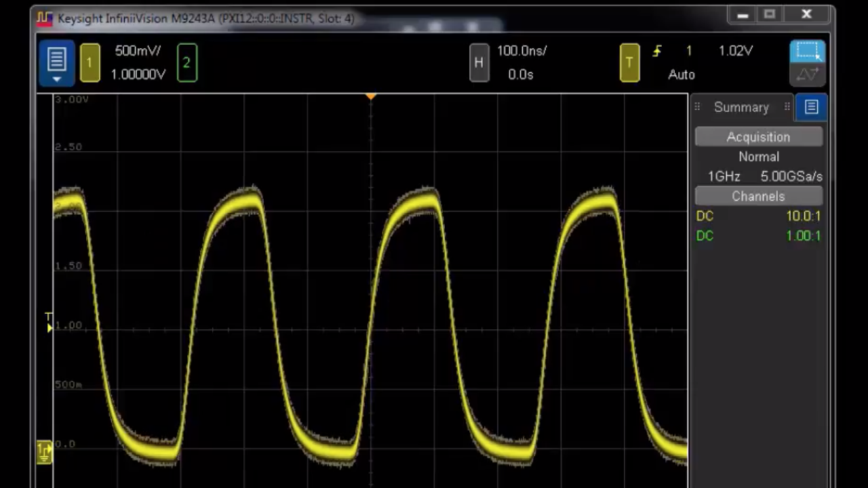Change the Auto trigger mode
Image resolution: width=868 pixels, height=488 pixels.
682,75
